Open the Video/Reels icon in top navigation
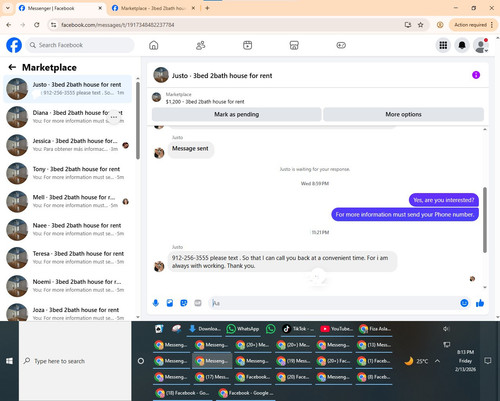The height and width of the screenshot is (401, 500). coord(247,45)
